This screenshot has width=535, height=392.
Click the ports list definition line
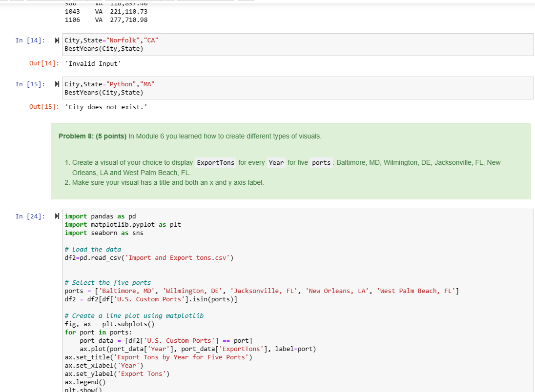point(195,291)
